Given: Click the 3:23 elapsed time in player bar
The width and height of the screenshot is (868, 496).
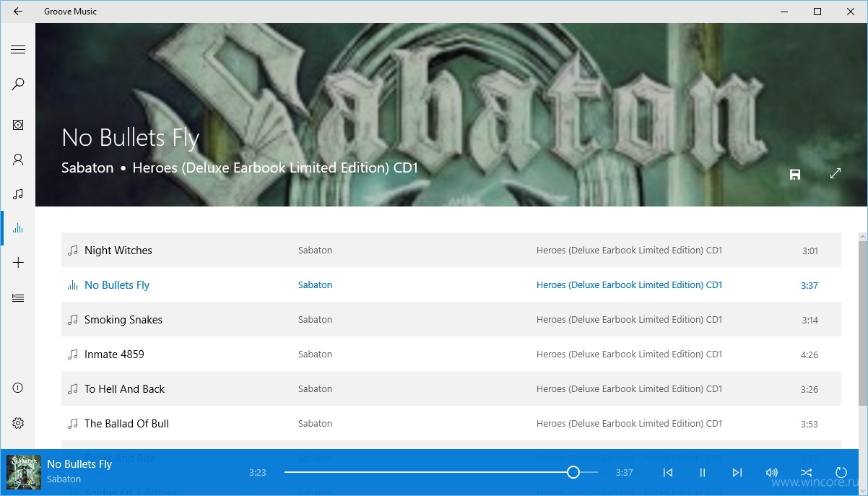Looking at the screenshot, I should (258, 473).
